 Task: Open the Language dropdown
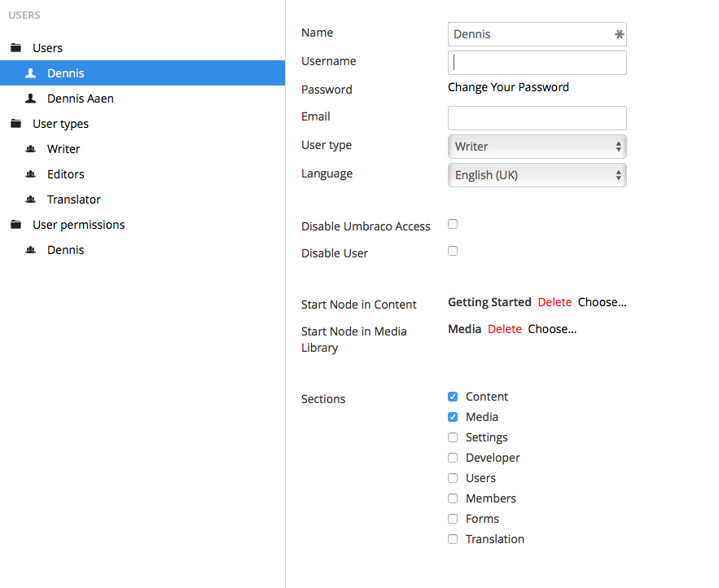537,175
